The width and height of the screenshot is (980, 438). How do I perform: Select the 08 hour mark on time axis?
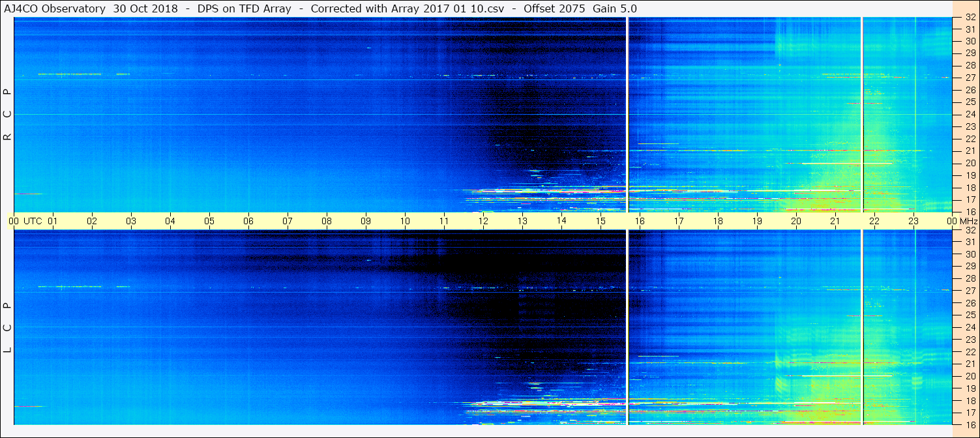[327, 221]
